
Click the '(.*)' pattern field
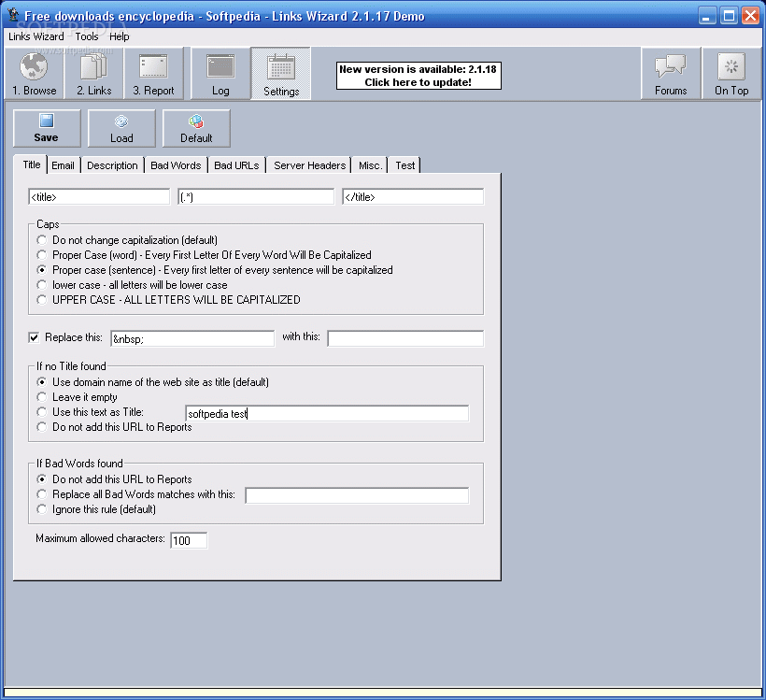tap(256, 197)
